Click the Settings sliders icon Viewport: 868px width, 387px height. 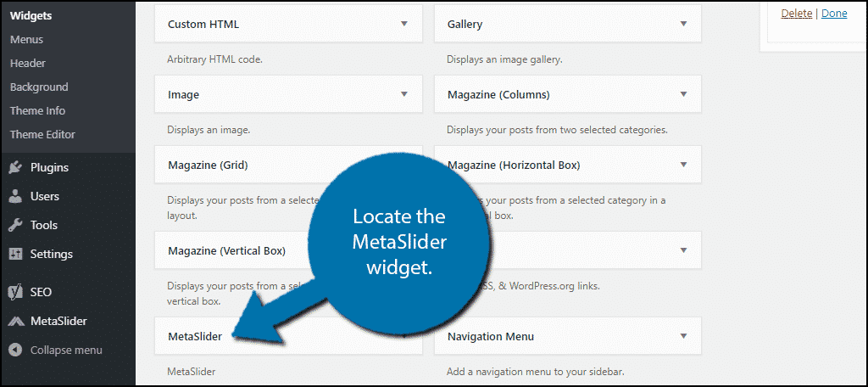tap(15, 254)
